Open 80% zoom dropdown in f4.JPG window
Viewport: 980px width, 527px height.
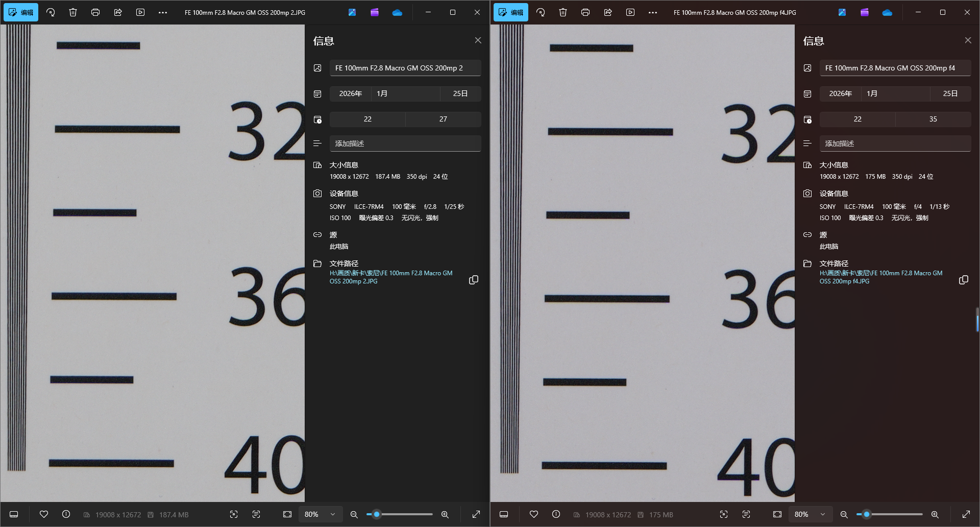tap(810, 514)
